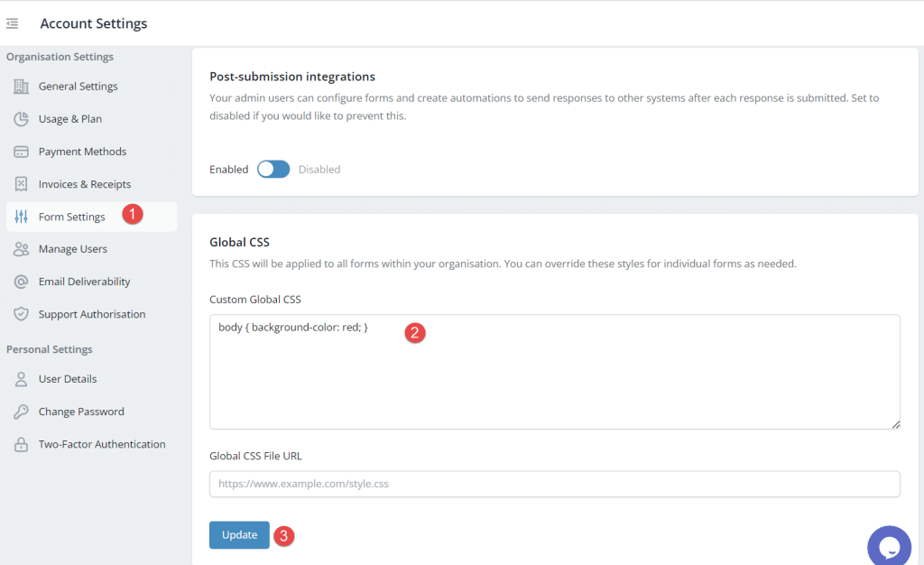Click the Invoices & Receipts icon
Screen dimensions: 924x565
(x=22, y=183)
